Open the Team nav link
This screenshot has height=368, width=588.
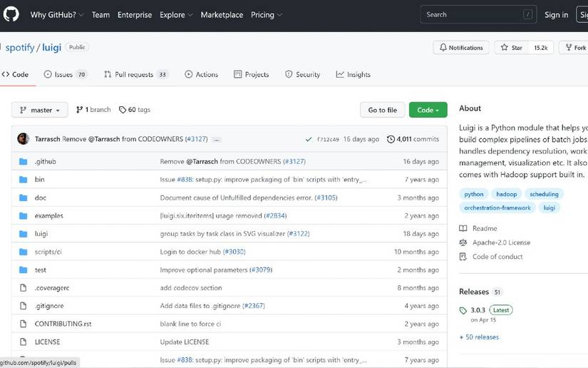coord(101,15)
